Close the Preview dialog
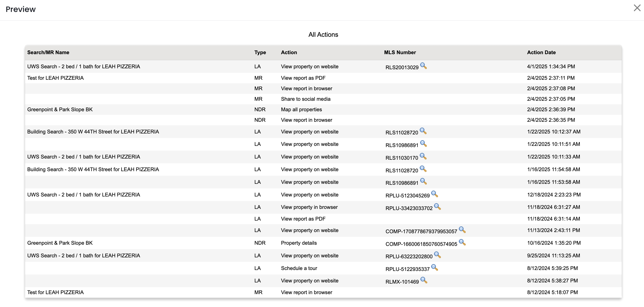This screenshot has width=644, height=307. (637, 8)
